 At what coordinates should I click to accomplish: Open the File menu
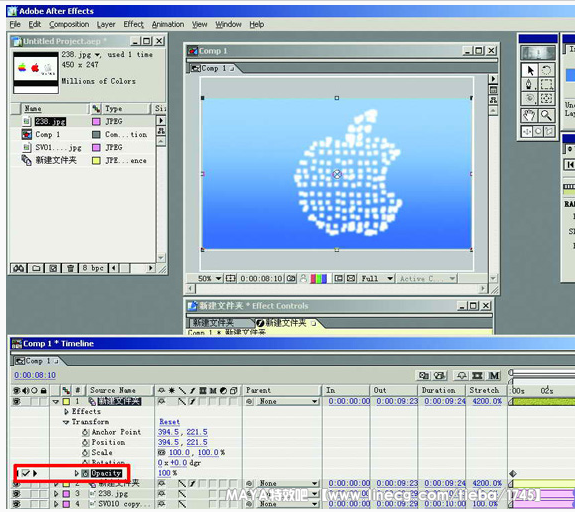15,24
